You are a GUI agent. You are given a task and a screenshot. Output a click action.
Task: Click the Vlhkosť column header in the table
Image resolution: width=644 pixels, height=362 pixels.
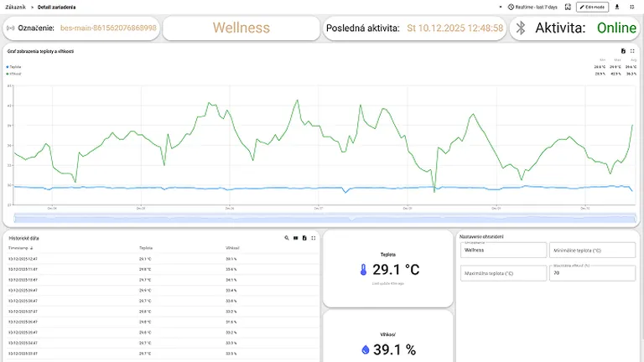click(x=232, y=248)
